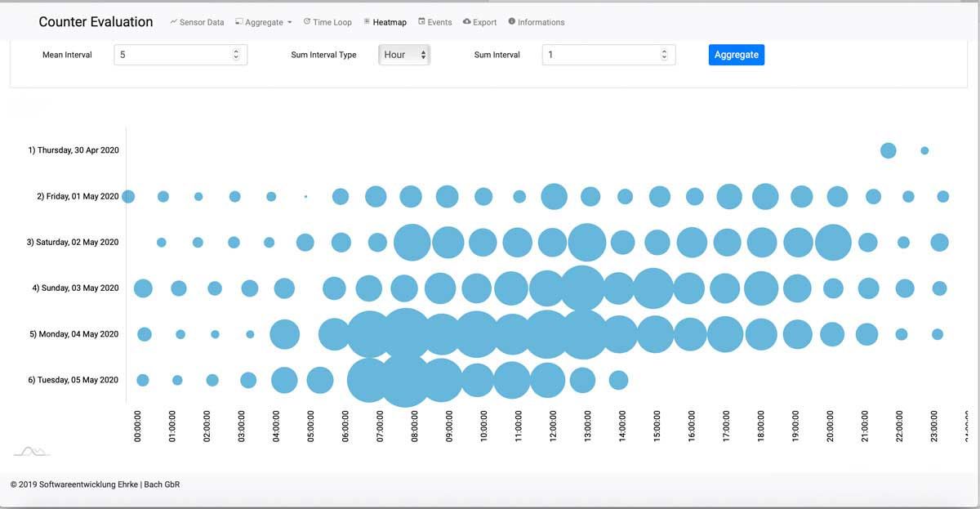Click the Events calendar icon

[421, 22]
